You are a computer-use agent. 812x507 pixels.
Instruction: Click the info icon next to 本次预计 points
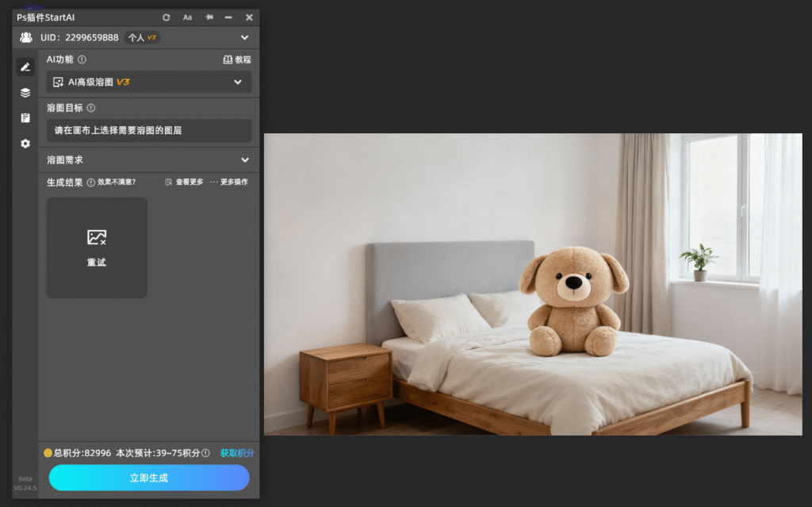coord(205,453)
